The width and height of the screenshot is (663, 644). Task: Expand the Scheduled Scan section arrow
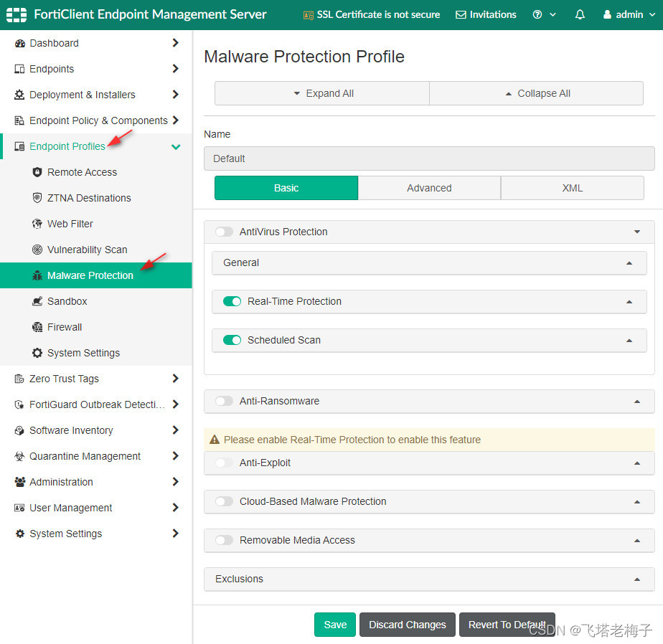point(629,340)
